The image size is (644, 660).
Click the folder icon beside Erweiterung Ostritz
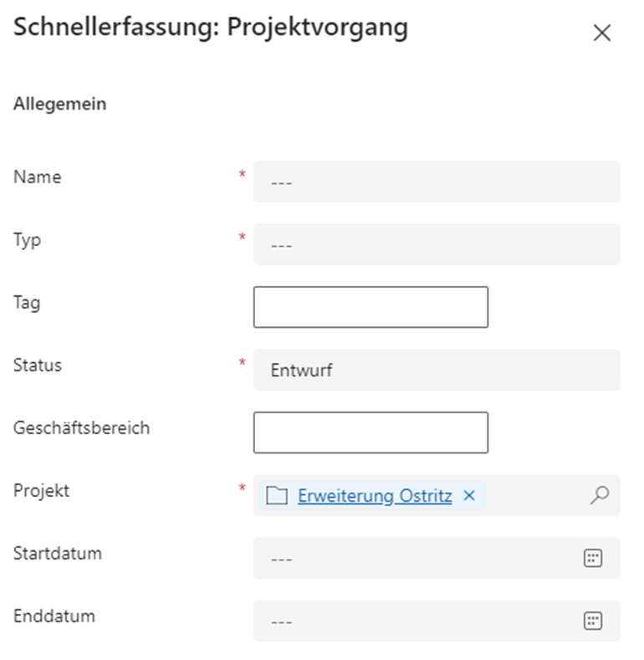point(276,495)
